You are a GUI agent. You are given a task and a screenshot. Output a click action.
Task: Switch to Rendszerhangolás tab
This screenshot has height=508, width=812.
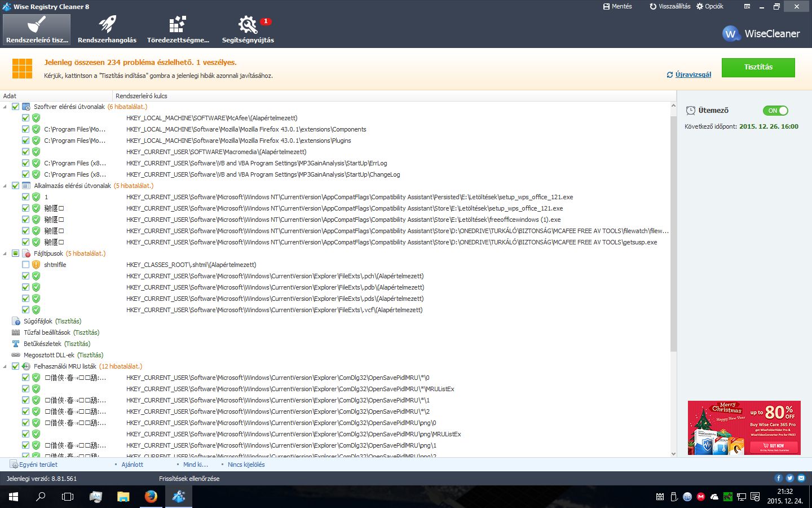click(107, 29)
